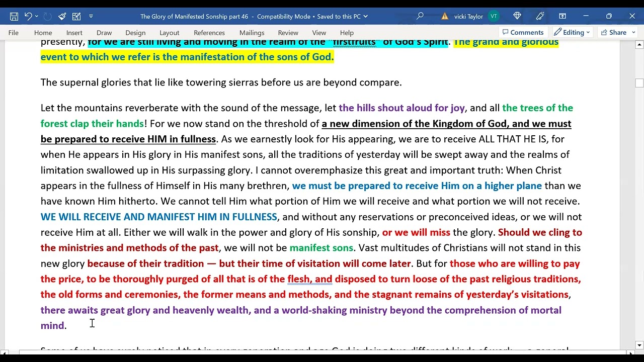Place cursor in "the hills shout aloud for joy"
Viewport: 644px width, 362px height.
point(401,108)
